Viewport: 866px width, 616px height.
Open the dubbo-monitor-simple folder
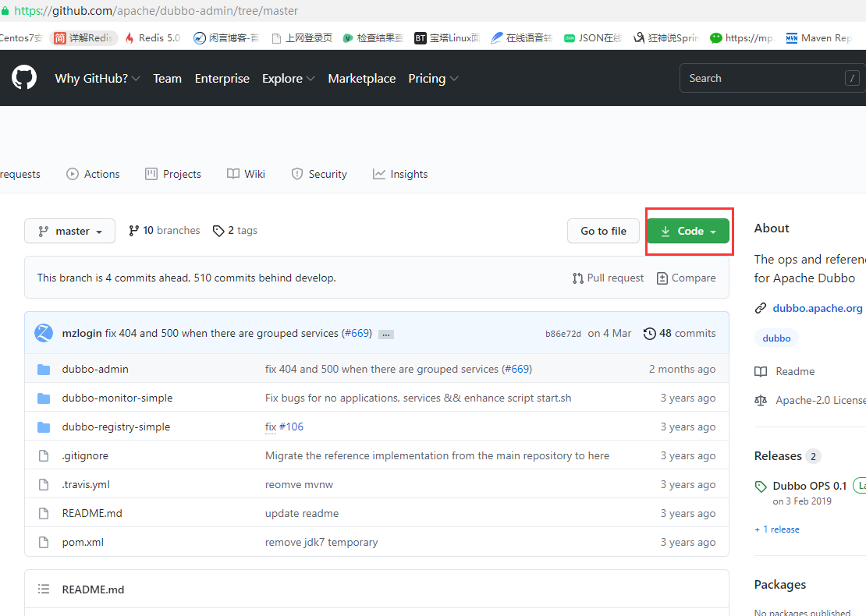click(117, 398)
